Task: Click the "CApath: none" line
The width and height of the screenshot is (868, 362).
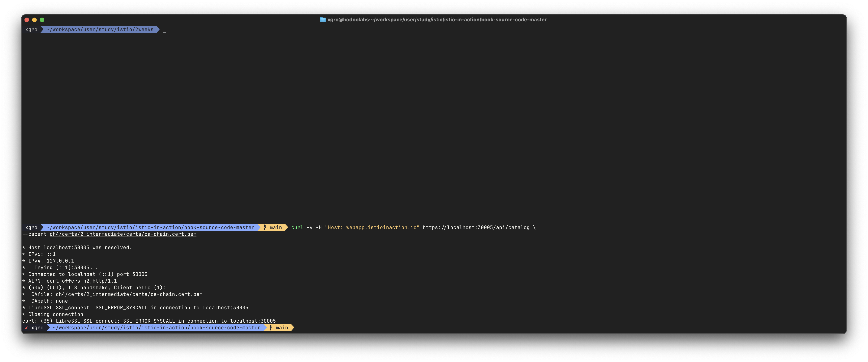Action: 45,301
